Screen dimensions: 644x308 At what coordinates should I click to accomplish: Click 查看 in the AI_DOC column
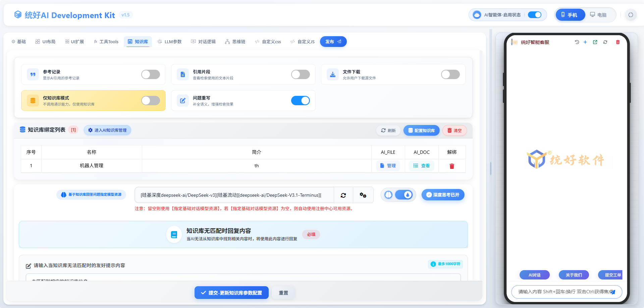click(x=422, y=166)
